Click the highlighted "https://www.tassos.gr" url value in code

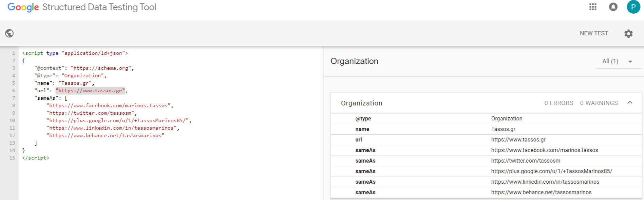[90, 90]
